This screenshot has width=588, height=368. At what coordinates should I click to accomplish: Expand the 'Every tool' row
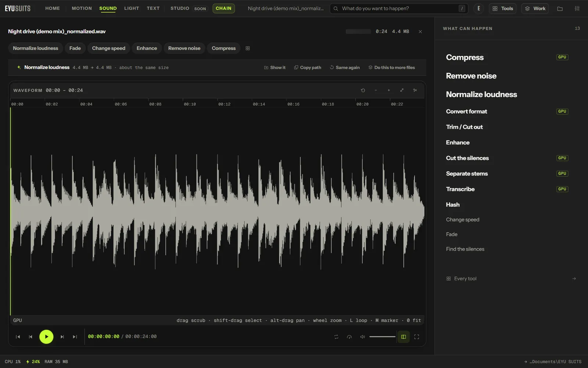click(x=511, y=279)
